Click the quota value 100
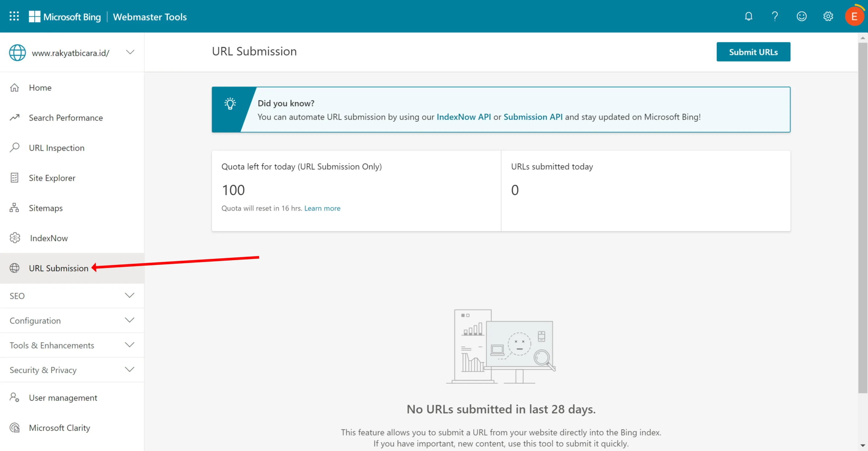The height and width of the screenshot is (451, 868). (x=233, y=190)
